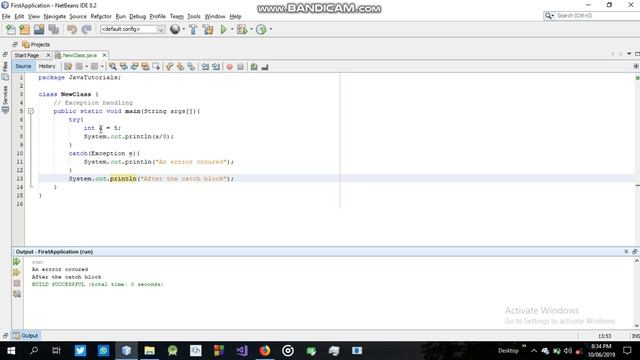Open Firefox from the taskbar
Image resolution: width=640 pixels, height=360 pixels.
tap(265, 351)
